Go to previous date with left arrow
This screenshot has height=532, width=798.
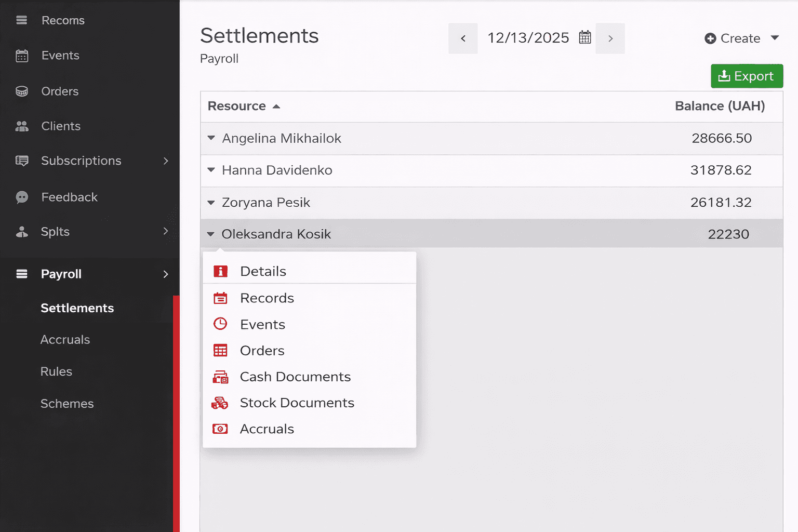(x=463, y=38)
